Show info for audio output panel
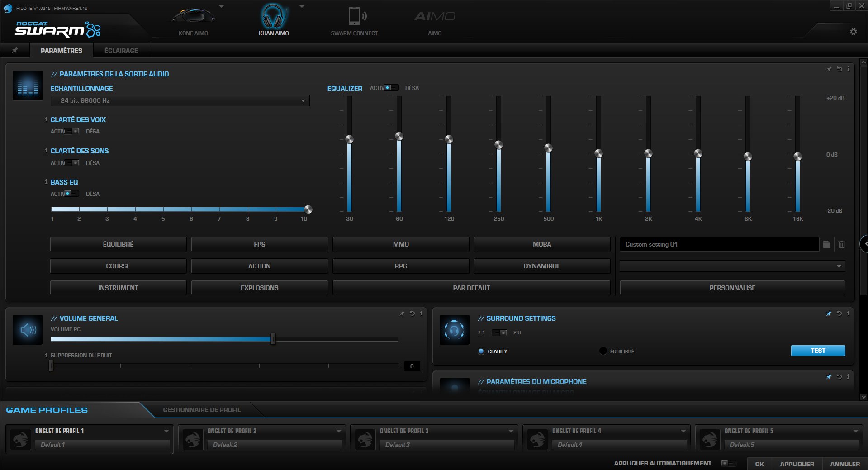 (x=849, y=69)
